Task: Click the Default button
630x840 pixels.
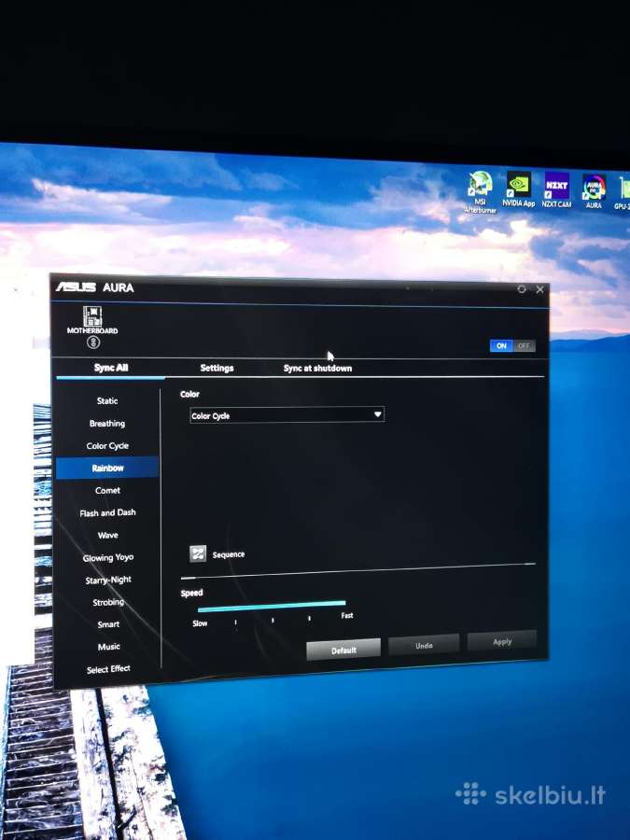Action: [343, 650]
